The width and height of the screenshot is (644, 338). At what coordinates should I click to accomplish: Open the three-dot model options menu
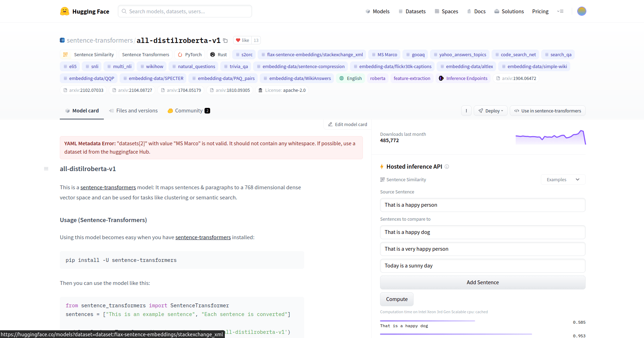[x=466, y=111]
